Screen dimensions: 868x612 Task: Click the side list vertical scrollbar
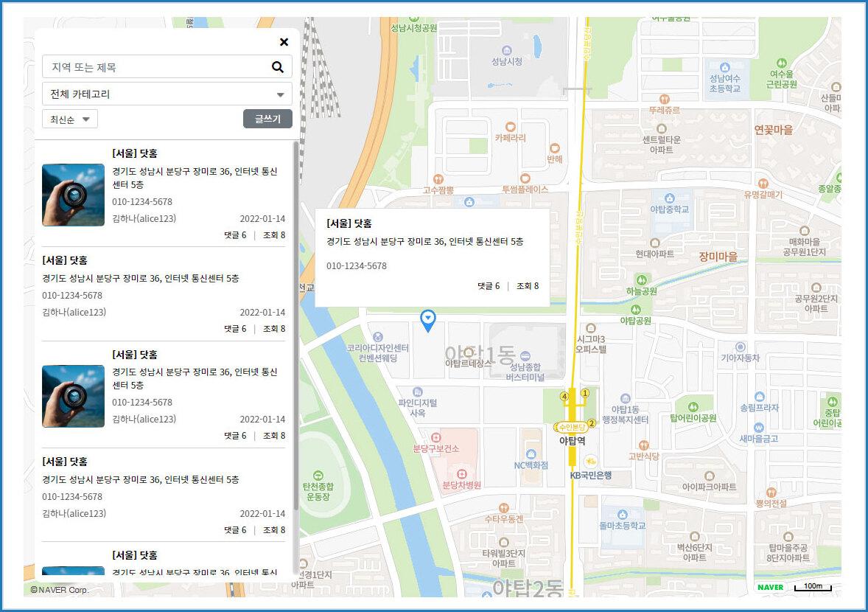coord(296,324)
